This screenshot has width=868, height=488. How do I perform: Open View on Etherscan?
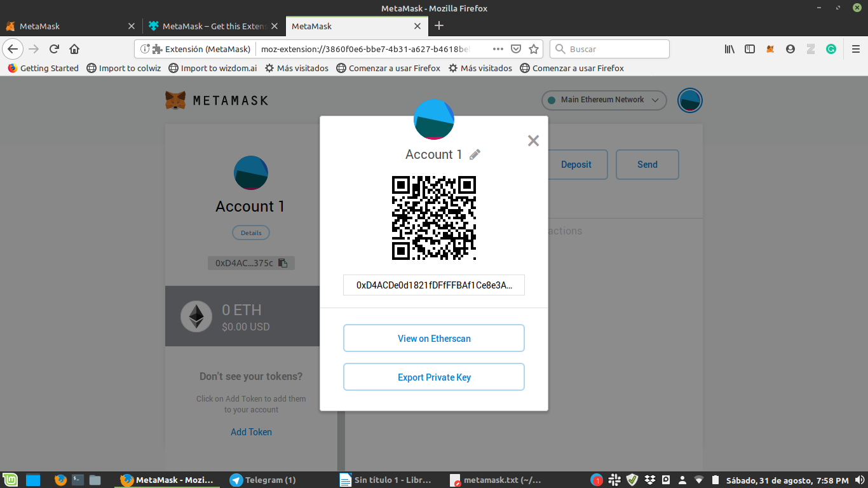coord(434,338)
